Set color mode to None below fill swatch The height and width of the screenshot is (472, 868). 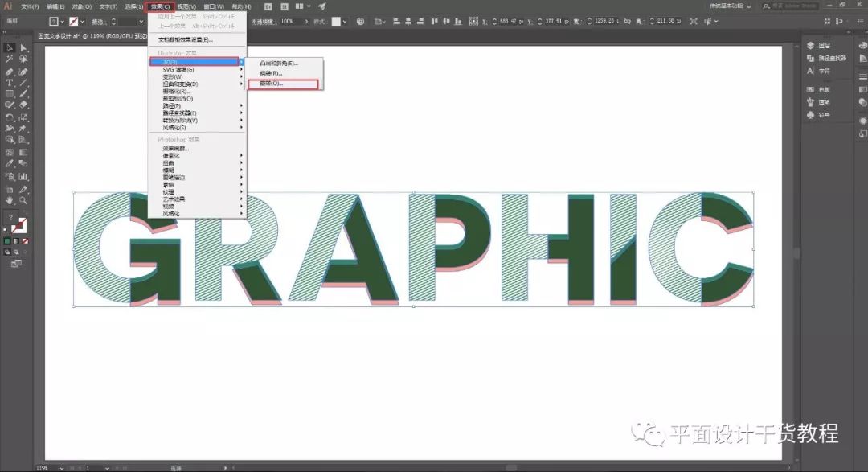pos(26,241)
